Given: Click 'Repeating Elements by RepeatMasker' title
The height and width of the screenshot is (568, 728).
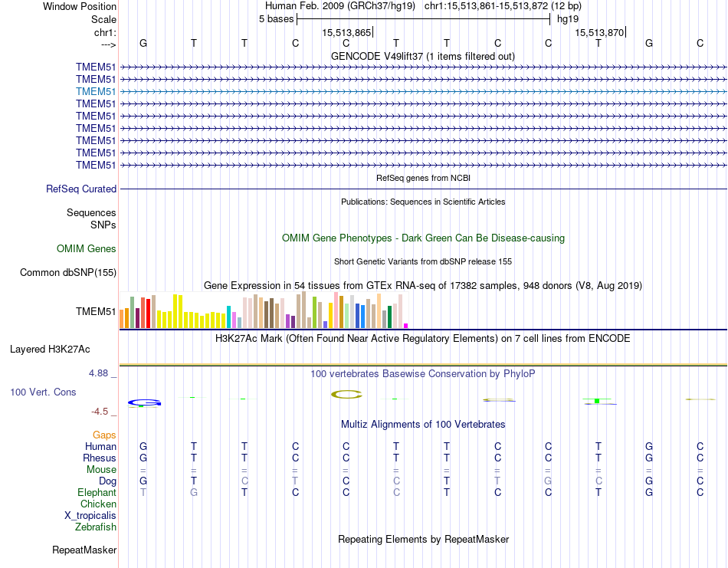Looking at the screenshot, I should click(x=423, y=539).
